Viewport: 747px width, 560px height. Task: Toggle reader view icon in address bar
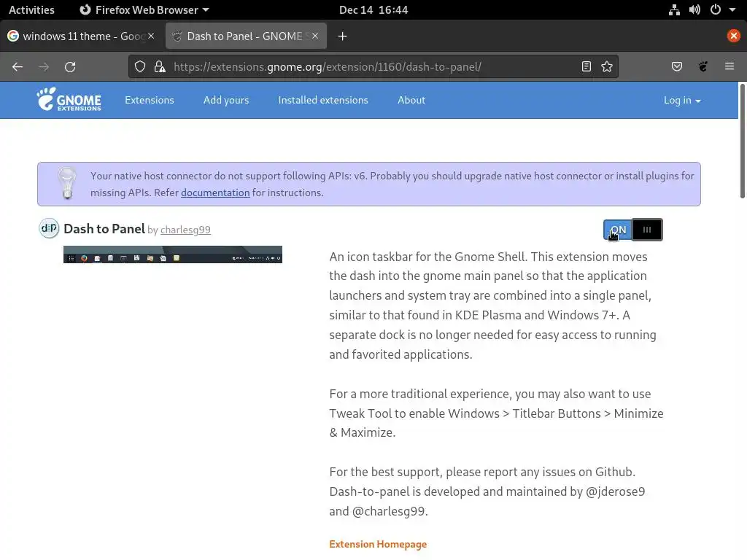coord(587,66)
